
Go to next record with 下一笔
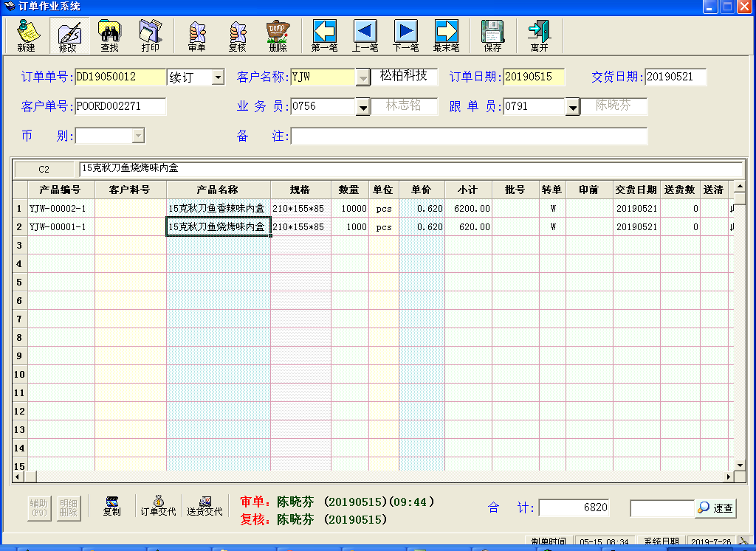point(405,35)
